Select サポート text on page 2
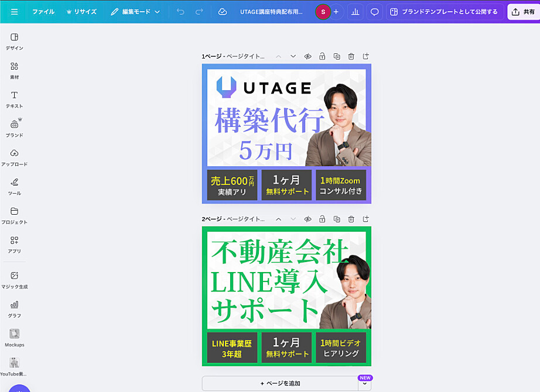Screen dimensions: 540x392 coord(265,310)
